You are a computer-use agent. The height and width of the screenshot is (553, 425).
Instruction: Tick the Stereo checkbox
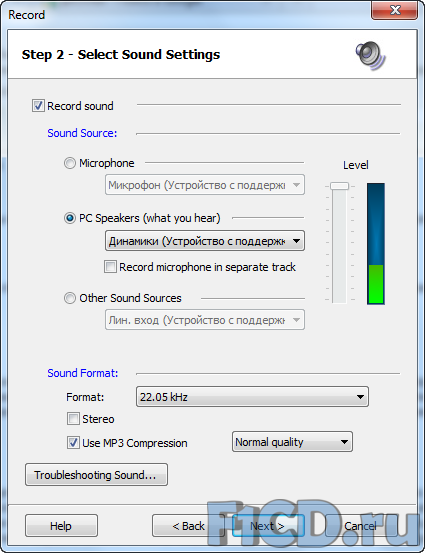pos(73,419)
